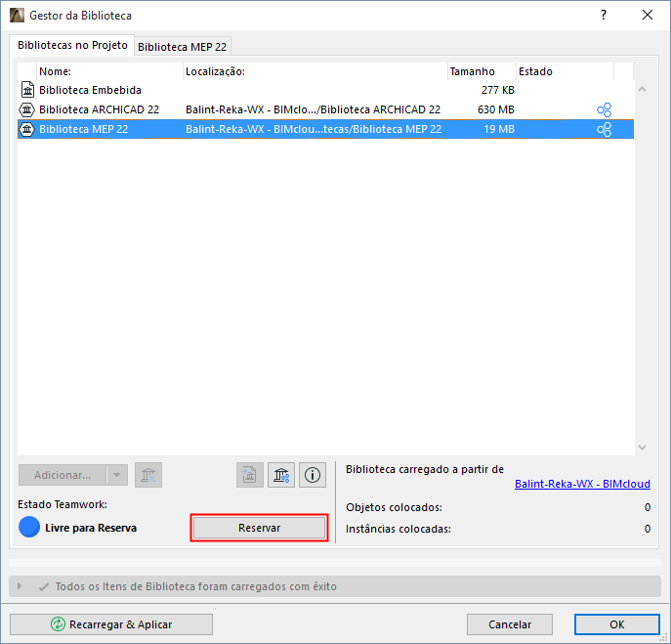Image resolution: width=671 pixels, height=644 pixels.
Task: Click the ARCHICAD 22 library location path
Action: pos(313,109)
